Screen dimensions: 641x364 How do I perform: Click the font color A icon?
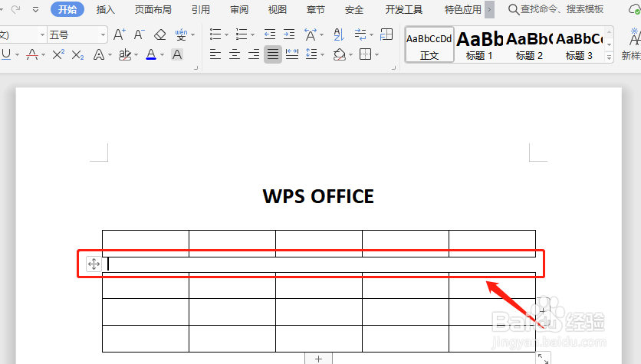(151, 54)
